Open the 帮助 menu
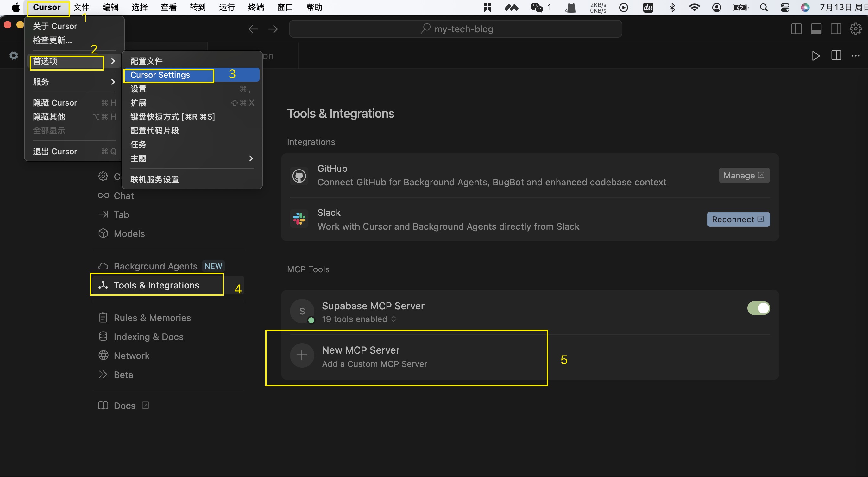The height and width of the screenshot is (477, 868). tap(314, 7)
